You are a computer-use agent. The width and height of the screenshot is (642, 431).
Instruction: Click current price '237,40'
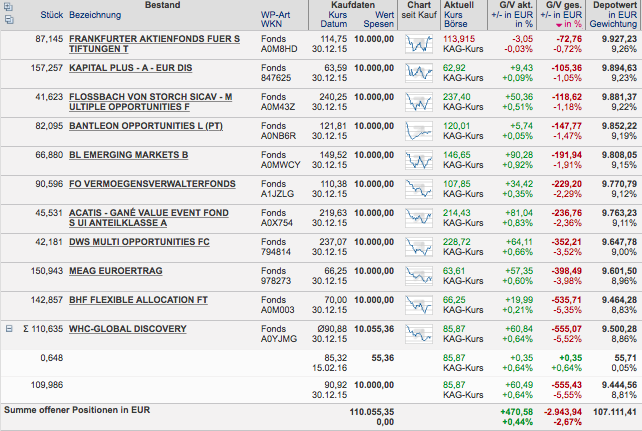[x=457, y=97]
